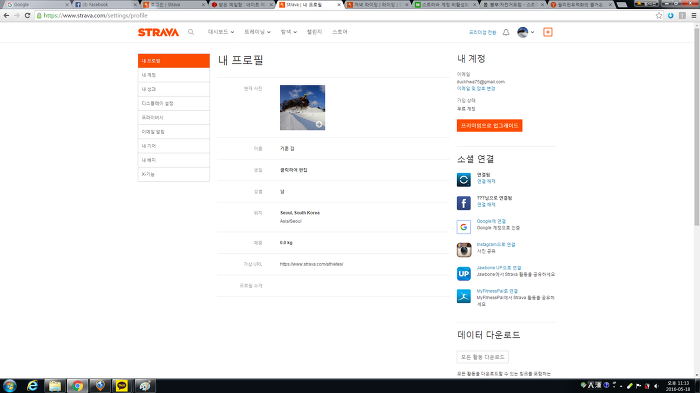Viewport: 700px width, 393px height.
Task: Select 디스플레이 설정 in the sidebar
Action: pyautogui.click(x=174, y=104)
